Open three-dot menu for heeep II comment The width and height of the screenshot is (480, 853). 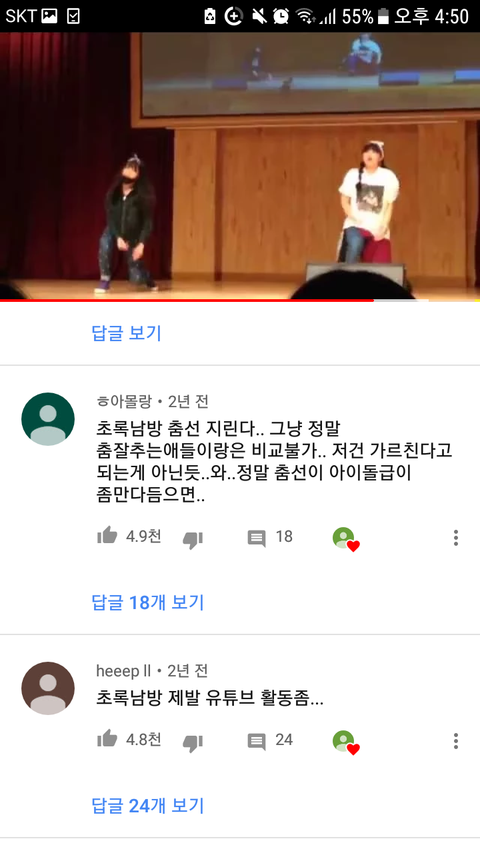[456, 740]
